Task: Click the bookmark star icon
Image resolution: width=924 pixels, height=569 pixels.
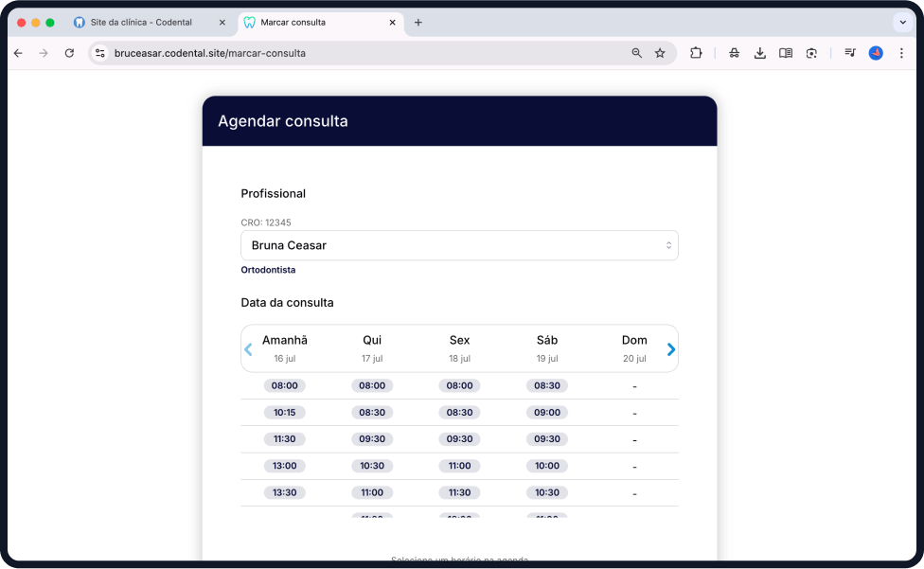Action: coord(660,53)
